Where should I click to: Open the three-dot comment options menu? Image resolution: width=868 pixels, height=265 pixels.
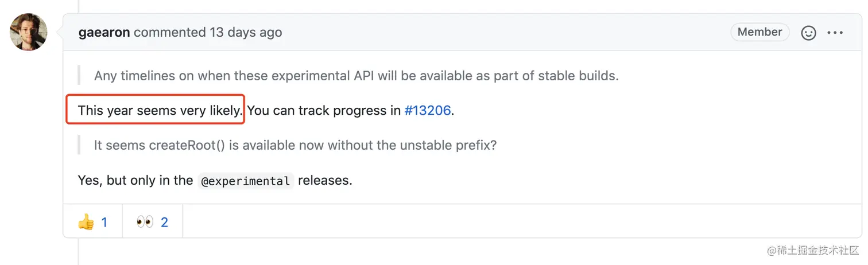tap(835, 33)
